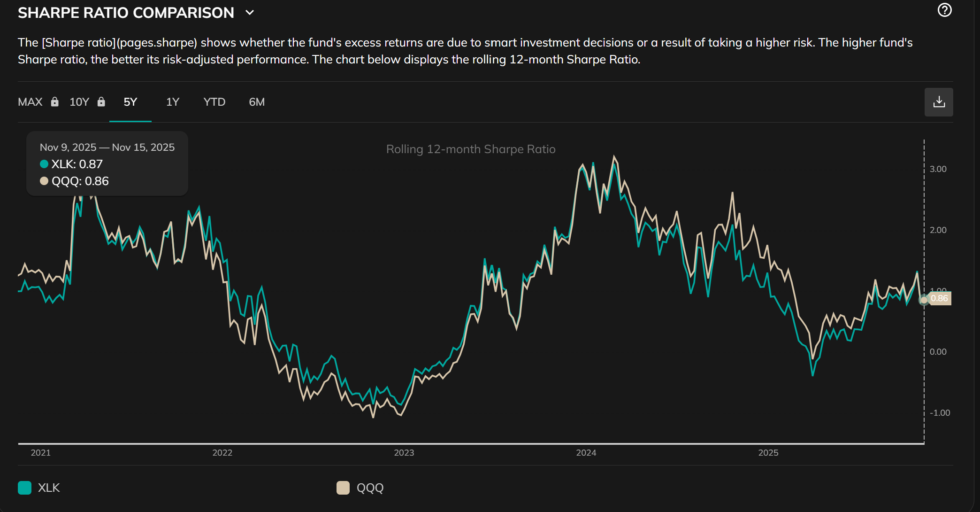Open the Sharpe Ratio Comparison title dropdown
This screenshot has height=512, width=980.
point(126,13)
